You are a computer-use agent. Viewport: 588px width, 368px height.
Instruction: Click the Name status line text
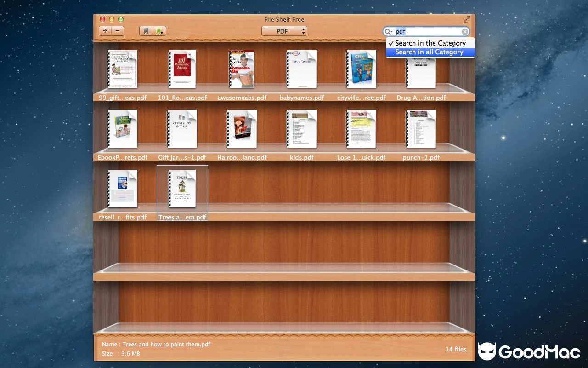(x=156, y=344)
